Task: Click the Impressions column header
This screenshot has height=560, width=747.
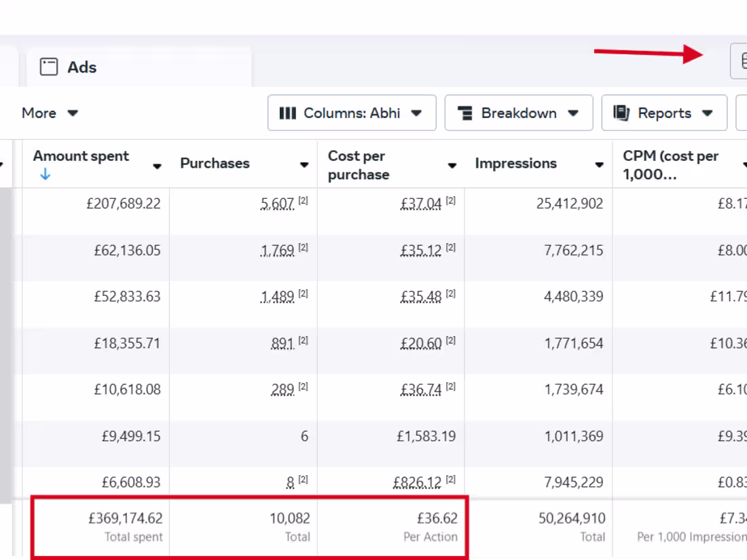Action: tap(515, 164)
